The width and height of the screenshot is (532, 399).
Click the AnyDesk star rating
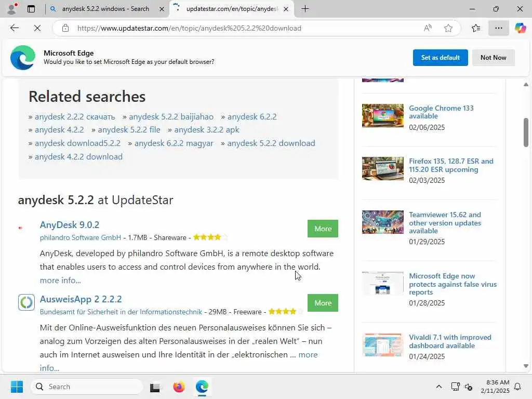(x=210, y=237)
